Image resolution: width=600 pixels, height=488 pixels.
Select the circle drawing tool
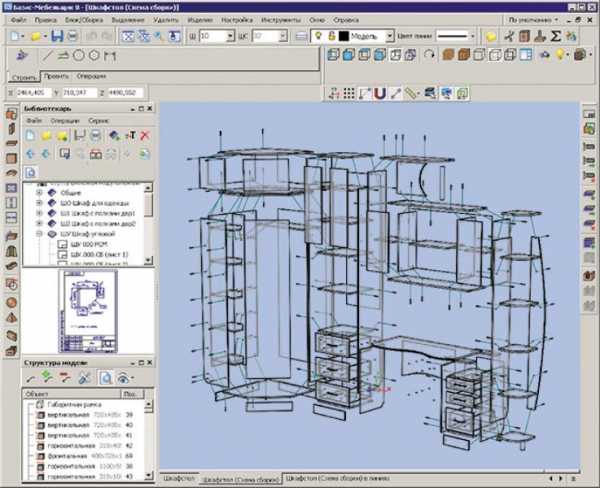point(79,55)
